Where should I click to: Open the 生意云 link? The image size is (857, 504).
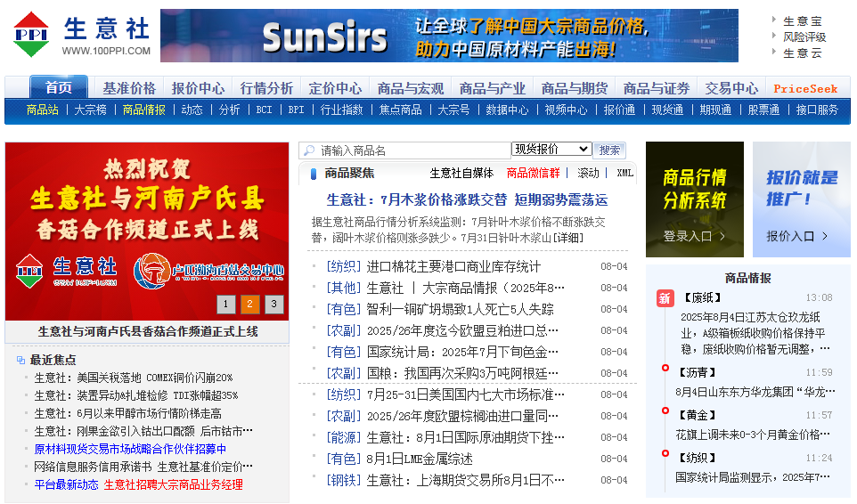[803, 53]
